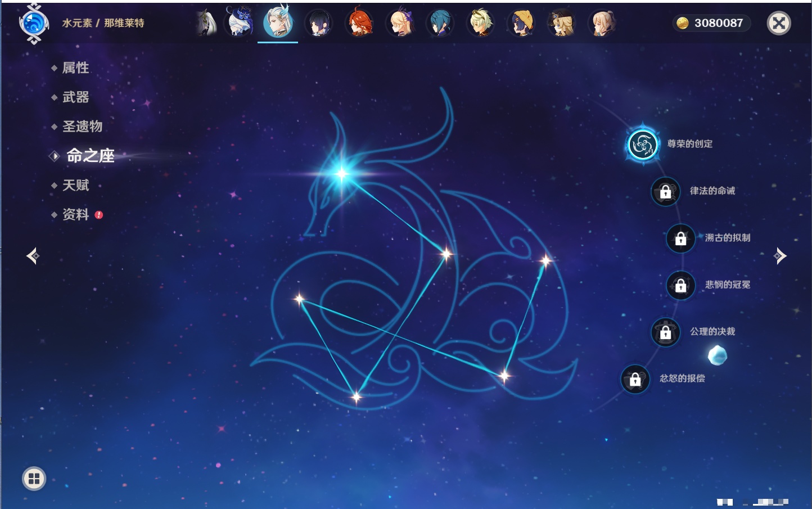Go to previous character with left arrow
The image size is (812, 509).
(x=33, y=256)
